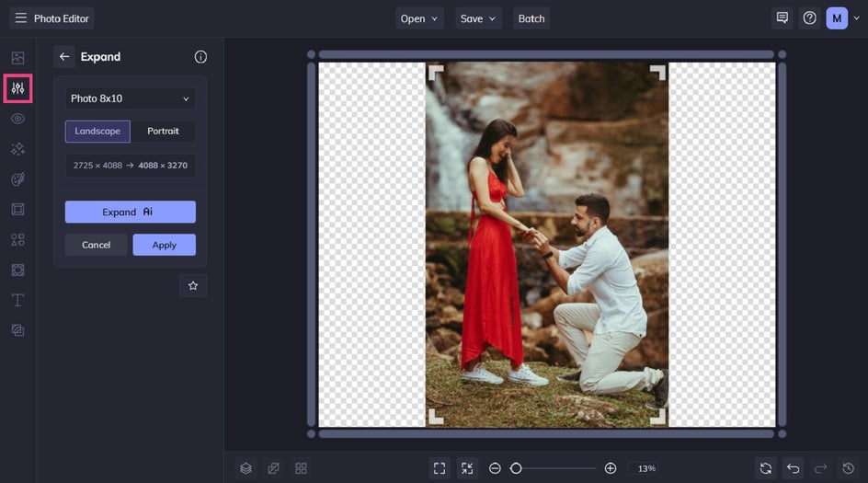Click the Cancel button

tap(97, 245)
